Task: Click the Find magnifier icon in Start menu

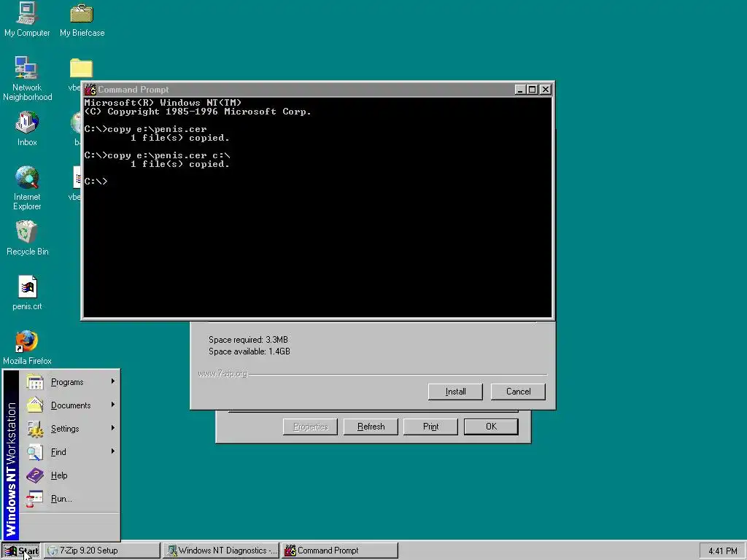Action: pos(35,452)
